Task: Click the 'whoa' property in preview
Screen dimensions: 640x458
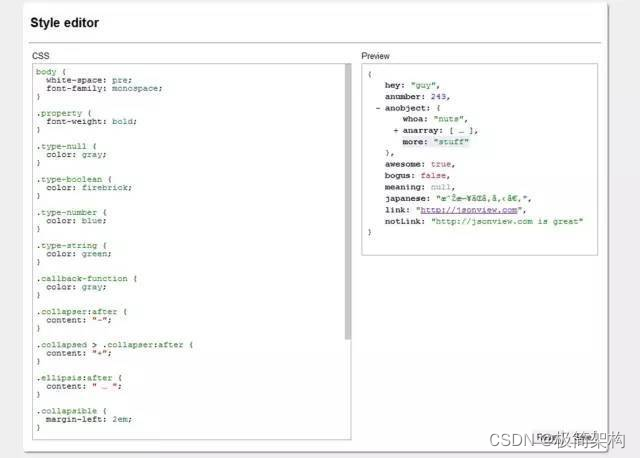Action: coord(413,119)
